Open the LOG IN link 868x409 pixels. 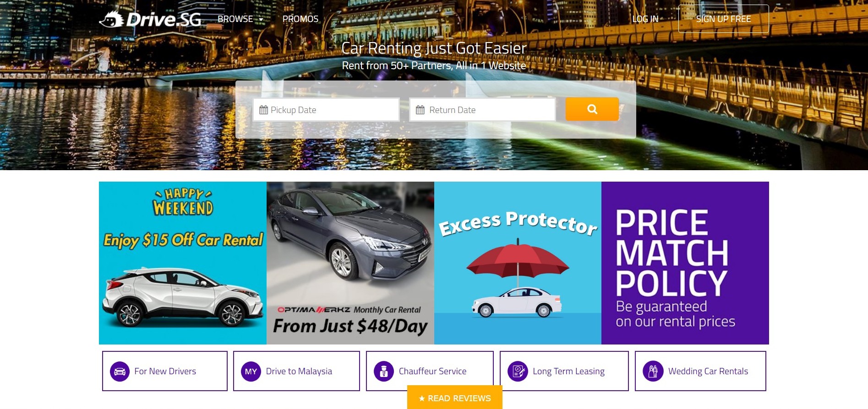point(645,19)
